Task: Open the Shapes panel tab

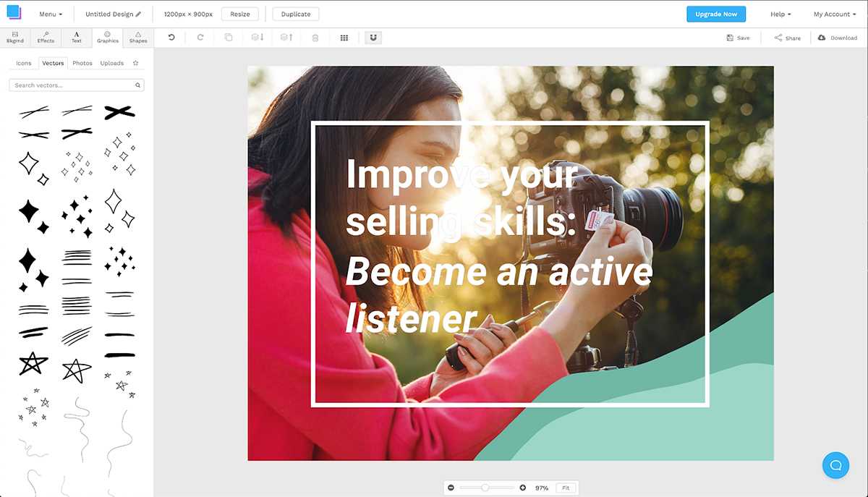Action: point(138,38)
